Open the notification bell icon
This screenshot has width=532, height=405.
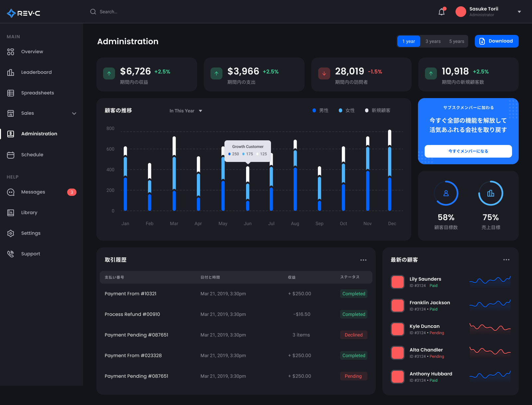pyautogui.click(x=442, y=12)
